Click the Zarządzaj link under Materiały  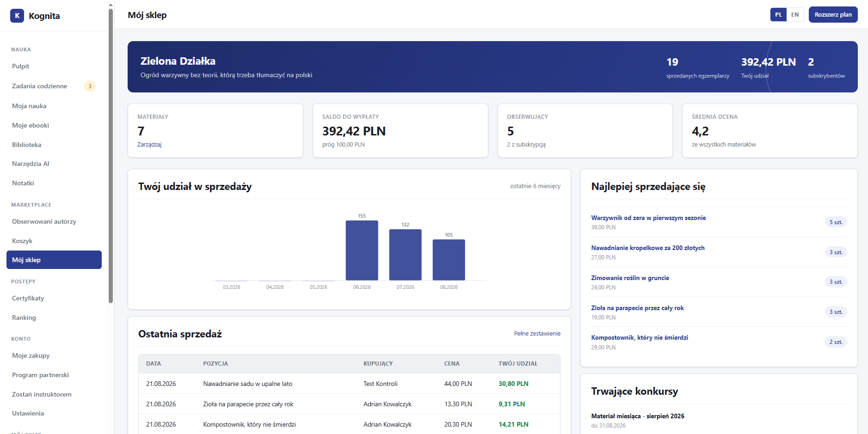pos(149,145)
